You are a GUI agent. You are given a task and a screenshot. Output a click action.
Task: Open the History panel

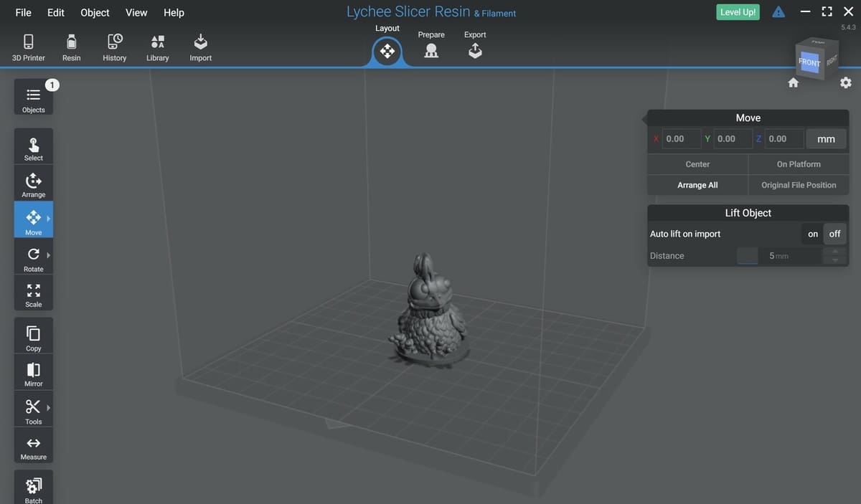point(115,47)
